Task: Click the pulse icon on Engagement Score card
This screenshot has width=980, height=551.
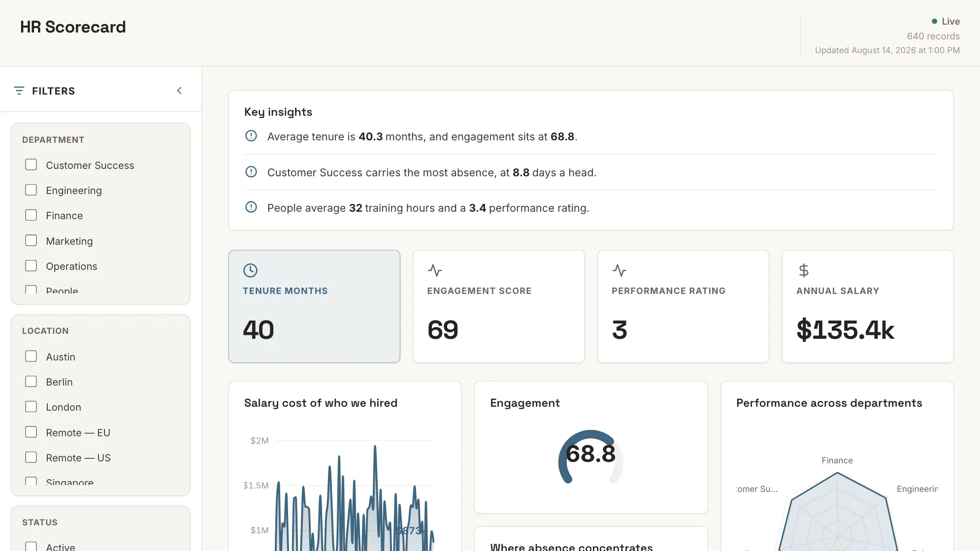Action: [x=435, y=270]
